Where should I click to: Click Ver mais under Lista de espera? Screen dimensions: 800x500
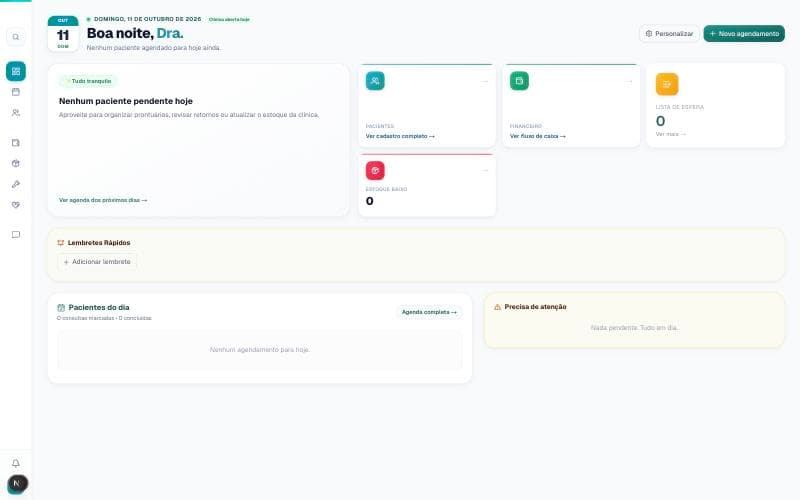(670, 134)
